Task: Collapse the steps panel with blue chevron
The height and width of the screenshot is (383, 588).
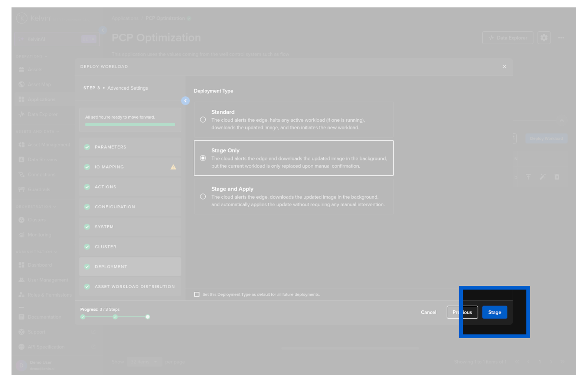Action: 185,101
